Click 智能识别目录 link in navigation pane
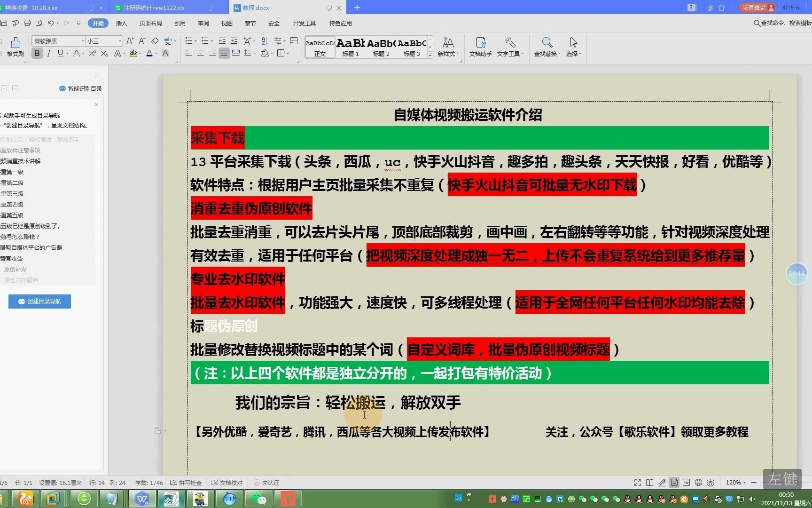Image resolution: width=812 pixels, height=508 pixels. [x=80, y=88]
